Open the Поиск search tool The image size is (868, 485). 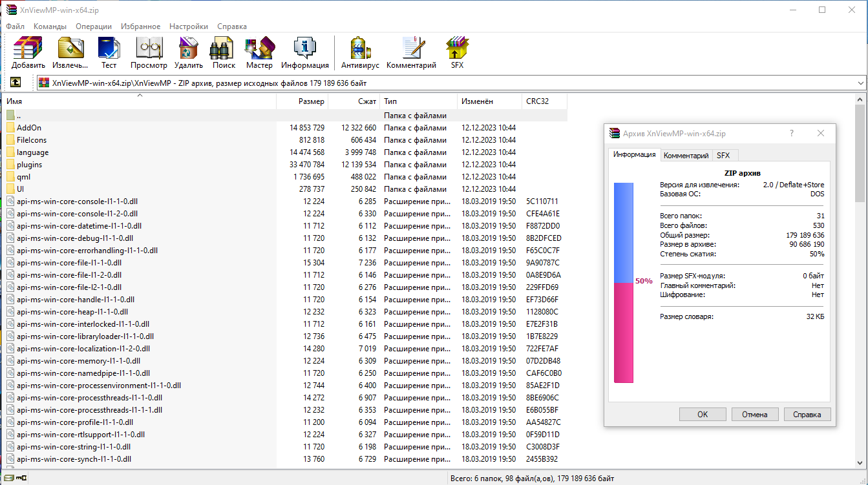(x=224, y=53)
